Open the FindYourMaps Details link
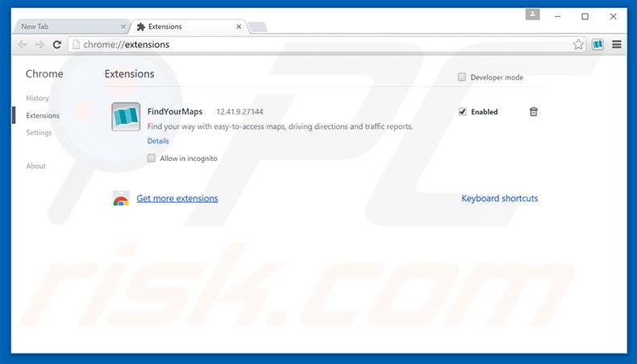The height and width of the screenshot is (364, 637). tap(158, 141)
